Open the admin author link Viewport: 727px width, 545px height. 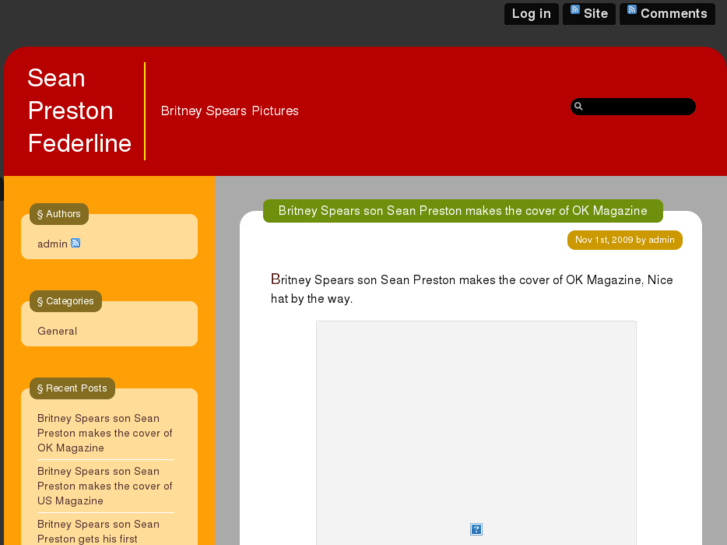52,244
